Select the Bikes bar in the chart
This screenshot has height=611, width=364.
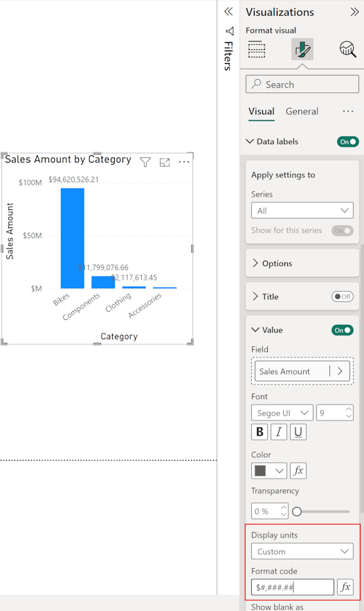tap(73, 238)
